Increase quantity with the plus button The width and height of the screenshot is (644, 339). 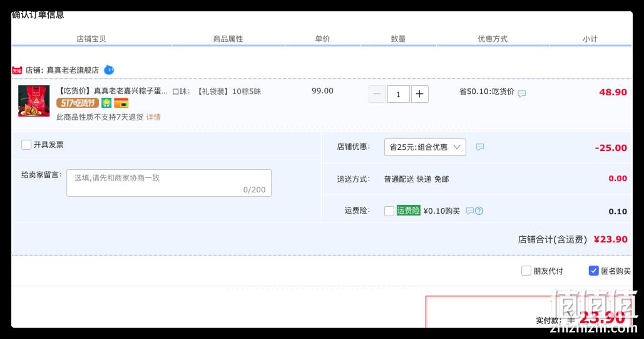[x=420, y=94]
